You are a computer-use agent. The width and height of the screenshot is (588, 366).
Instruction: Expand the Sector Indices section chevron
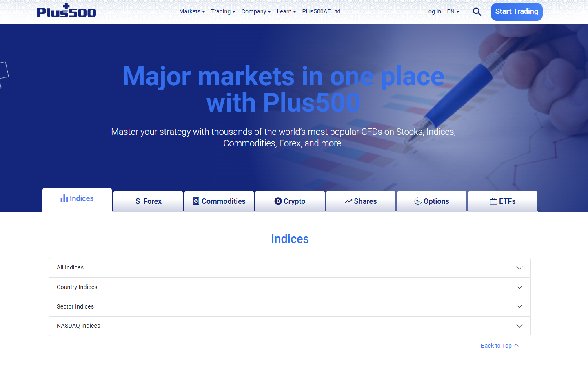coord(519,306)
